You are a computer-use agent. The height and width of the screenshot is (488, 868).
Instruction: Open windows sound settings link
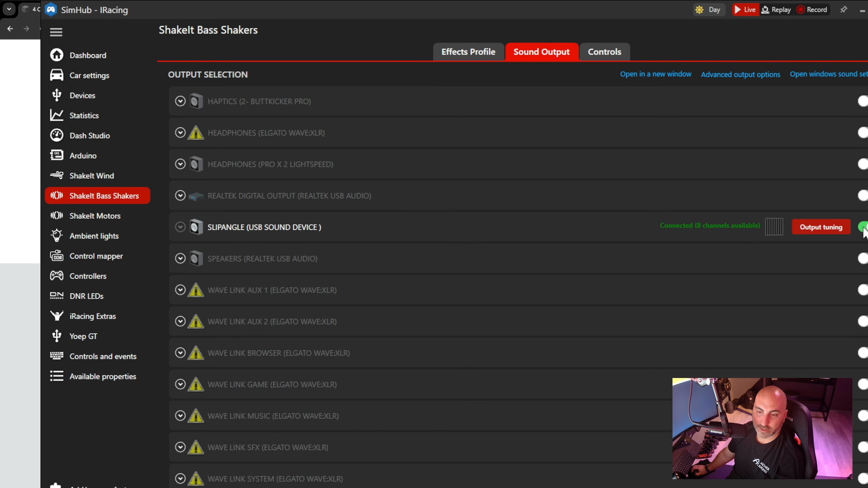[x=829, y=74]
